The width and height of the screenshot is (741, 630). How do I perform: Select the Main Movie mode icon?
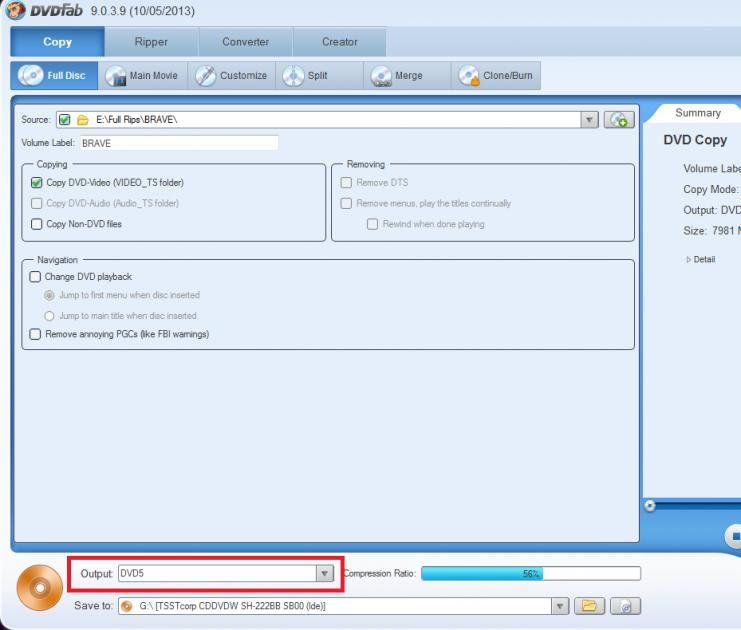pyautogui.click(x=115, y=76)
